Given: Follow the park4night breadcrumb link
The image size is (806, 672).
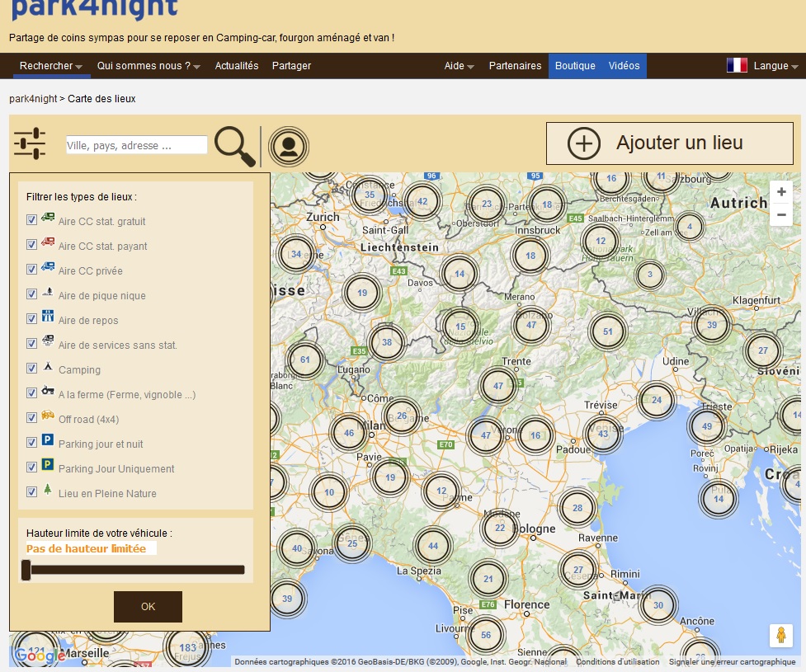Looking at the screenshot, I should [33, 99].
